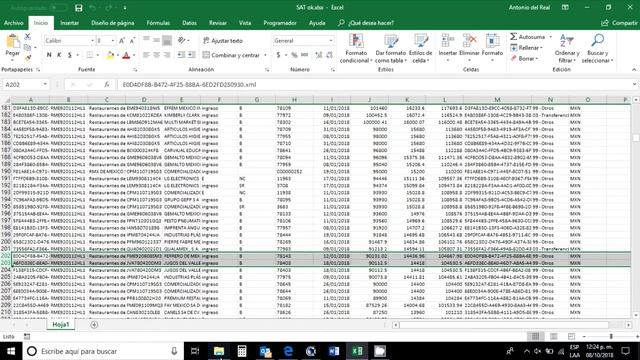Image resolution: width=640 pixels, height=360 pixels.
Task: Click the center align icon
Action: tap(156, 55)
